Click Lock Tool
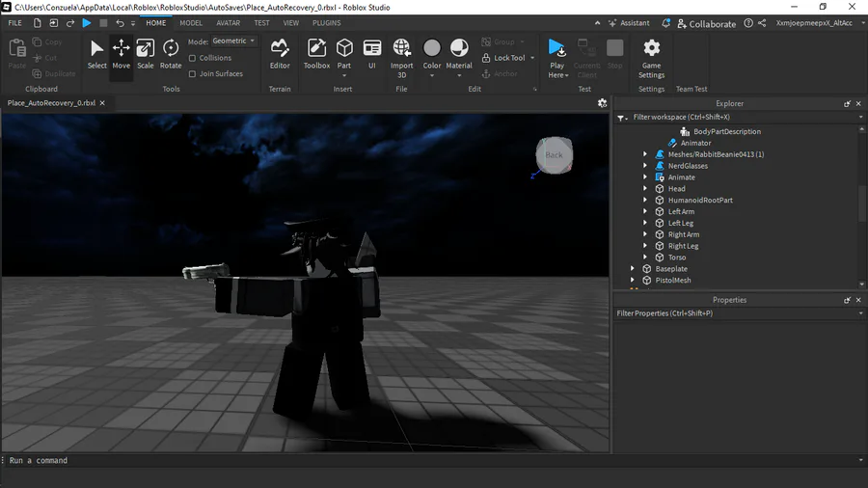Image resolution: width=868 pixels, height=488 pixels. click(503, 58)
